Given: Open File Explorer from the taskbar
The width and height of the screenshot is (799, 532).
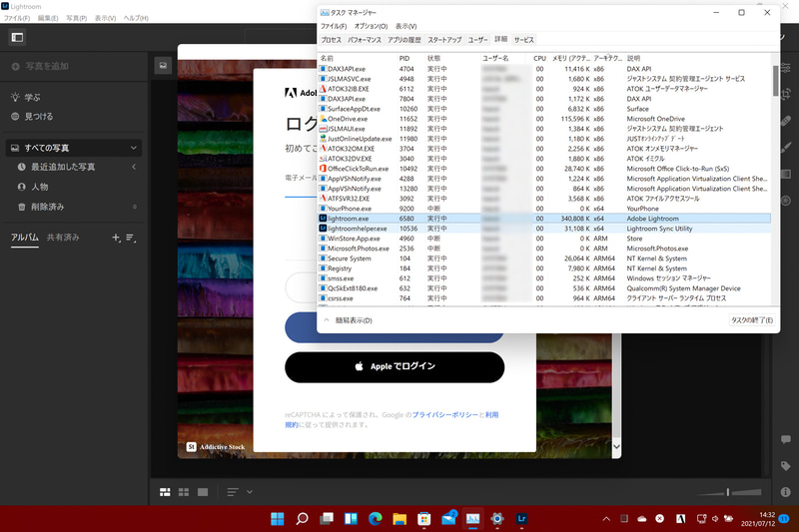Looking at the screenshot, I should tap(400, 519).
